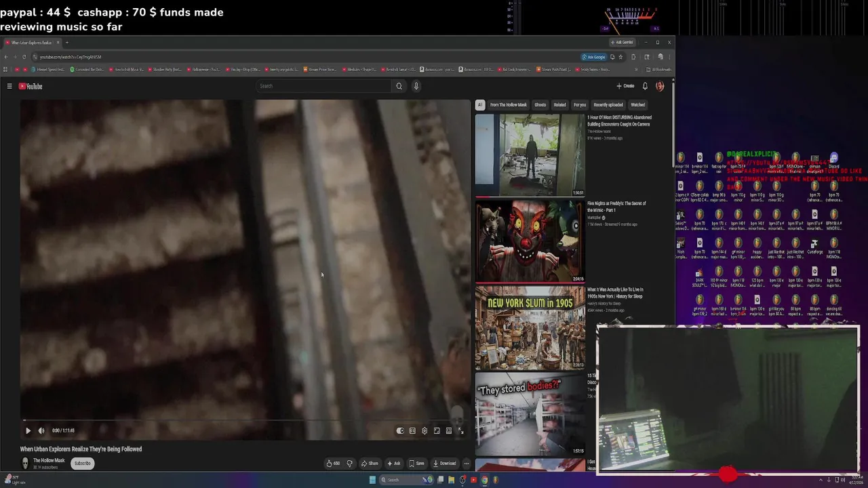Subscribe to The Hollow Mask channel
The image size is (868, 488).
point(82,464)
